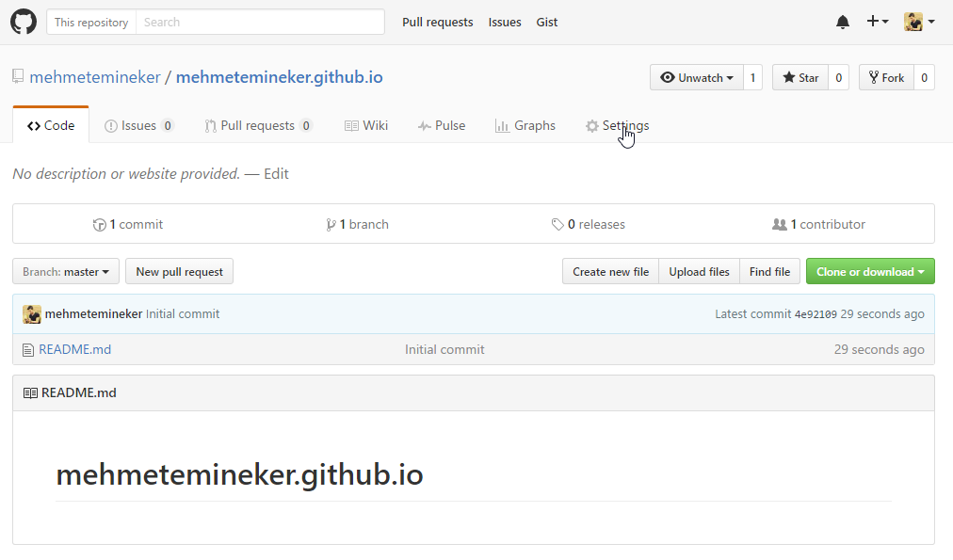Image resolution: width=953 pixels, height=560 pixels.
Task: Click the tag icon beside 0 releases
Action: pos(557,225)
